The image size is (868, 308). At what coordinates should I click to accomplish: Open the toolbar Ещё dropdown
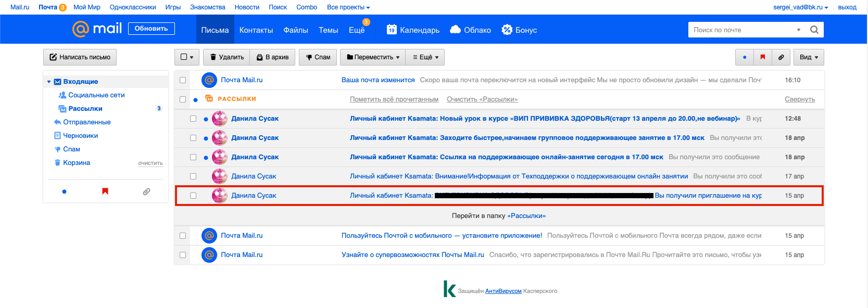click(425, 57)
